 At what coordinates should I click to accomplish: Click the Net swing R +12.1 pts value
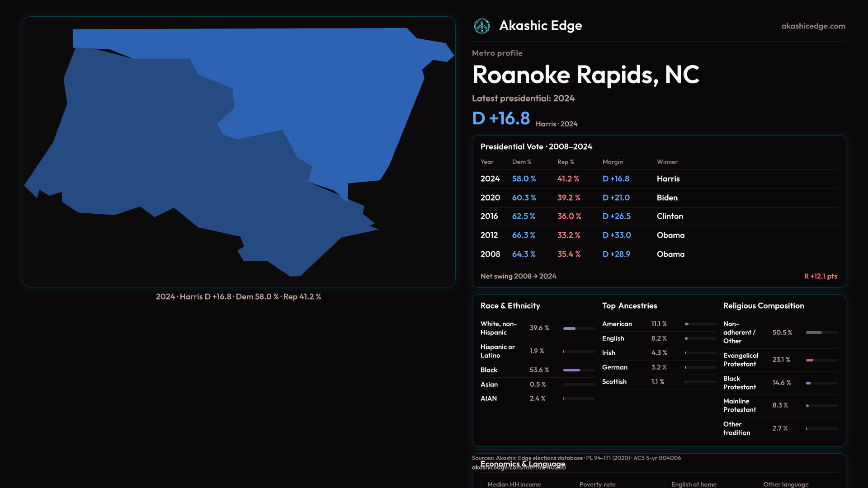click(820, 277)
